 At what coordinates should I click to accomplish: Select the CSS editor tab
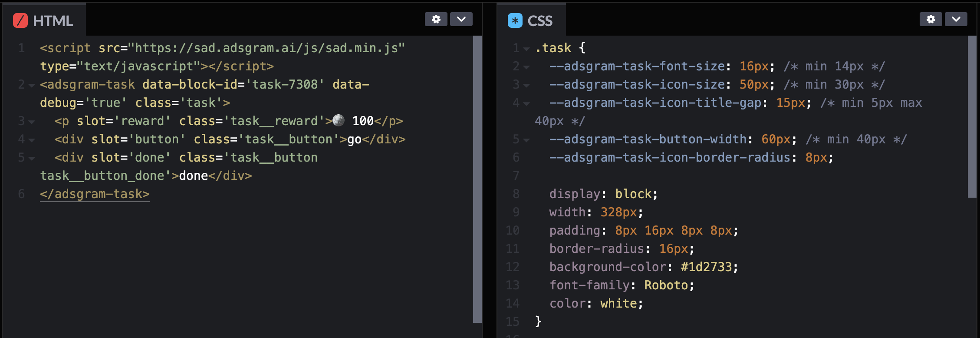coord(531,20)
